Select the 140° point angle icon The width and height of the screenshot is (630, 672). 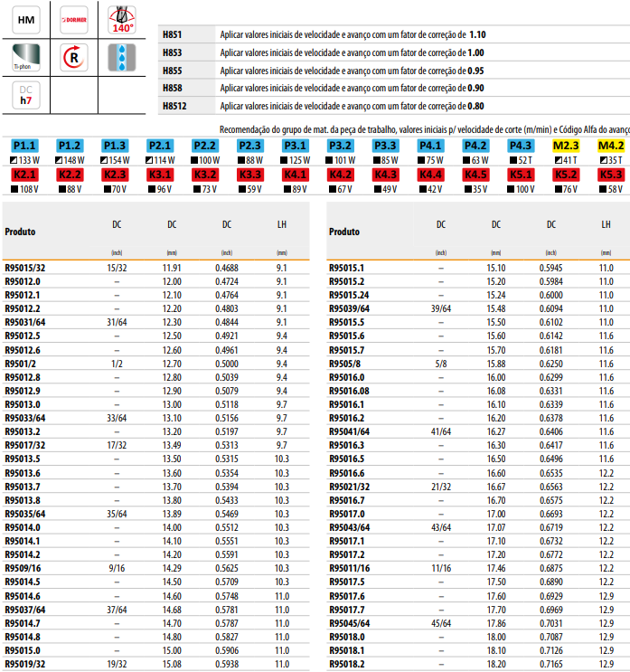(x=119, y=18)
